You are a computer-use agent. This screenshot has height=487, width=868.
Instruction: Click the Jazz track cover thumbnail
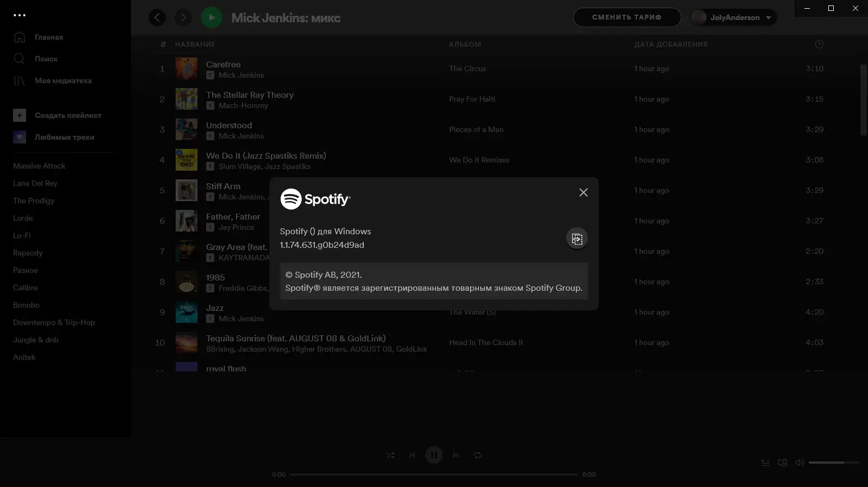tap(187, 312)
